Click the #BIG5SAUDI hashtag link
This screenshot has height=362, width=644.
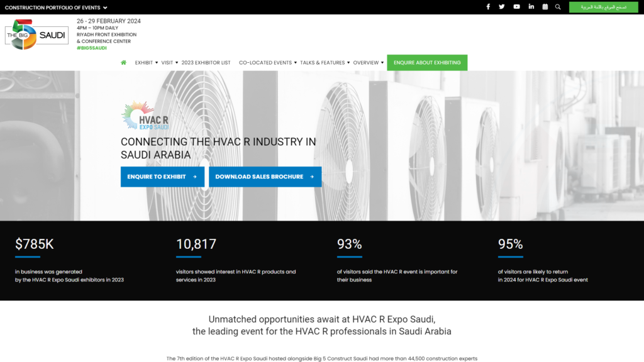click(x=92, y=48)
